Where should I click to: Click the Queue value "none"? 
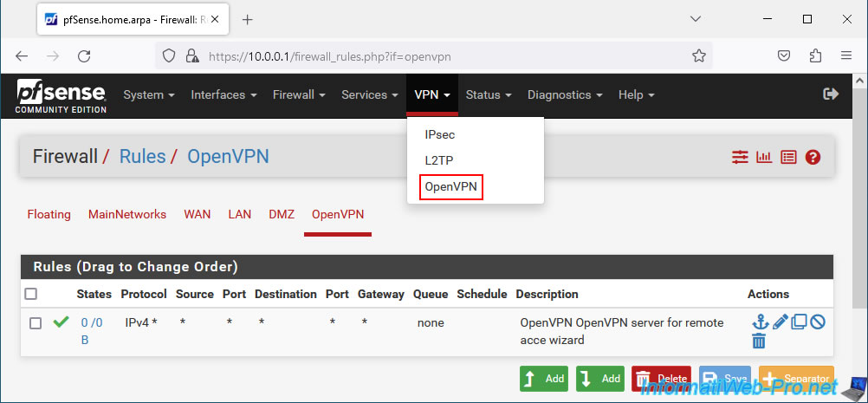click(431, 322)
